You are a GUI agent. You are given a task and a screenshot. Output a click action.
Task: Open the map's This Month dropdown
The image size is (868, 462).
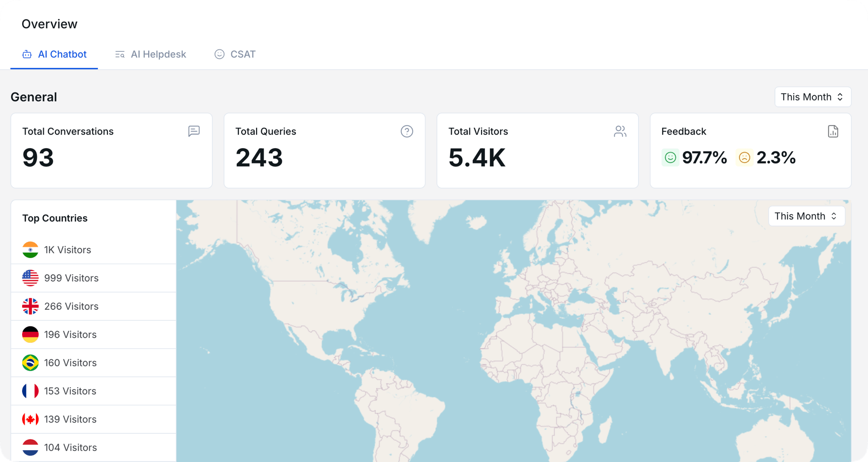coord(806,216)
